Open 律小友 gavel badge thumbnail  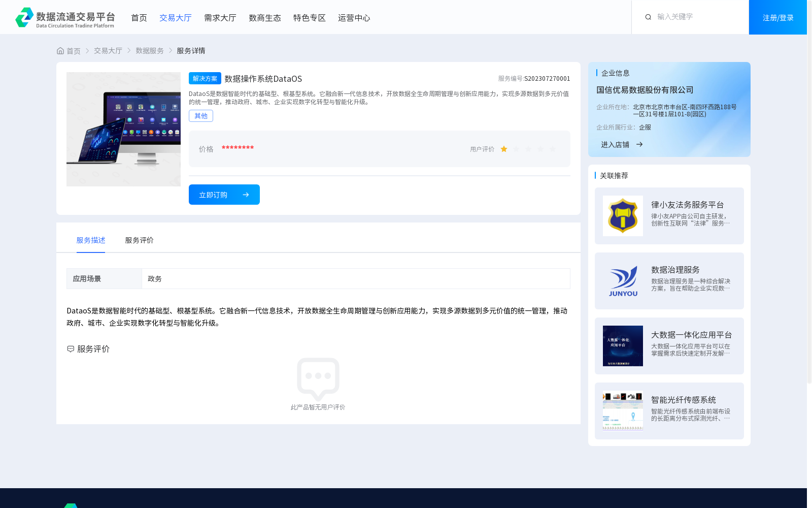pos(623,216)
